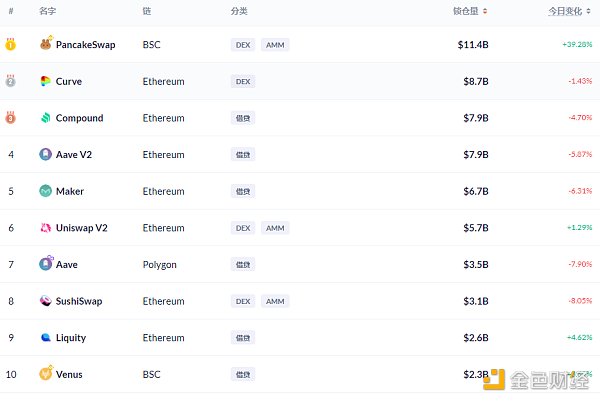Click the Liquity logo icon
600x401 pixels.
pos(46,338)
